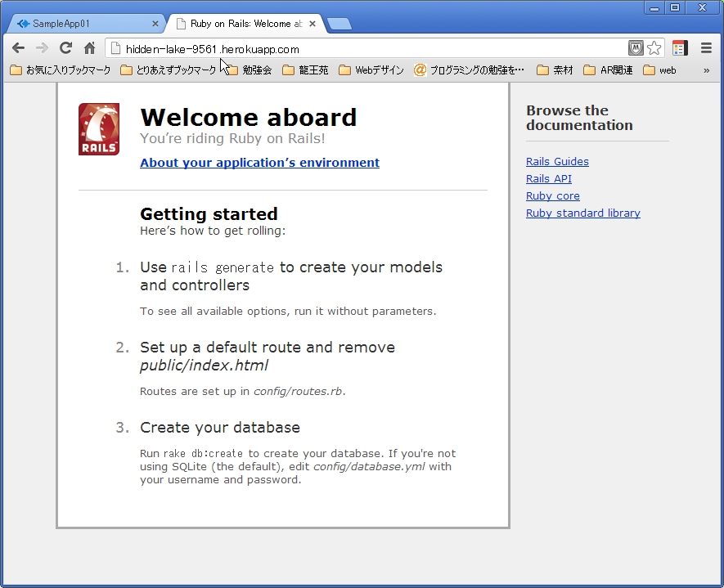Open the web bookmark folder

660,70
